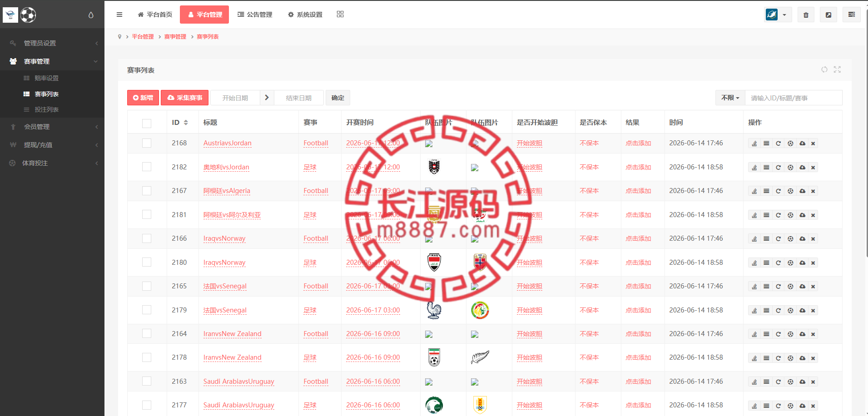Select the checkbox for row 2179
868x416 pixels.
click(x=147, y=310)
